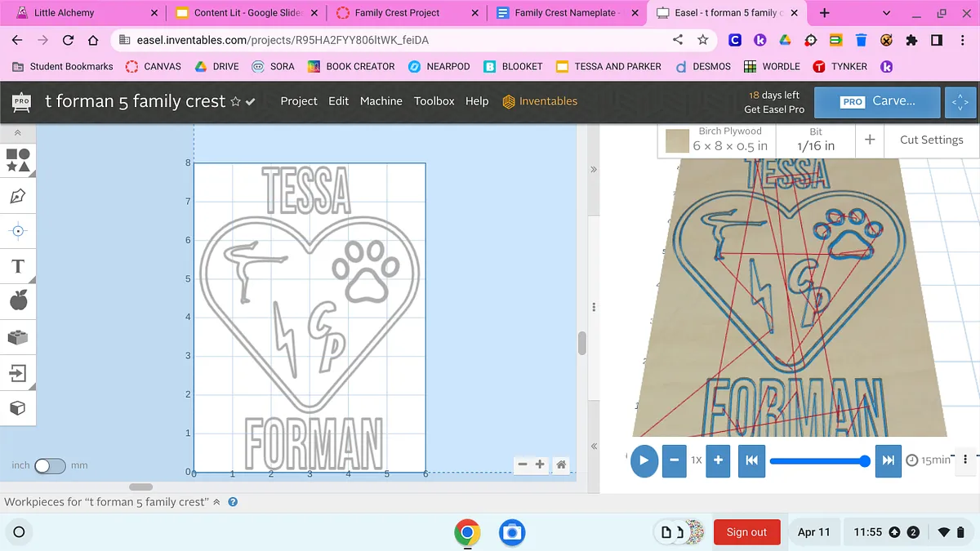Select the Shapes tool in left sidebar

(x=18, y=160)
